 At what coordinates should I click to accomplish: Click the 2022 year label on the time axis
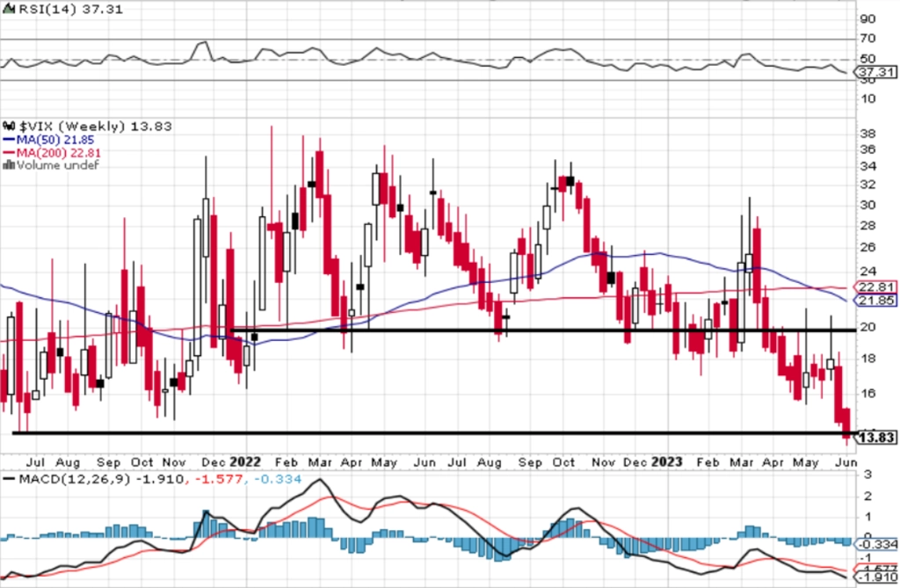[245, 461]
